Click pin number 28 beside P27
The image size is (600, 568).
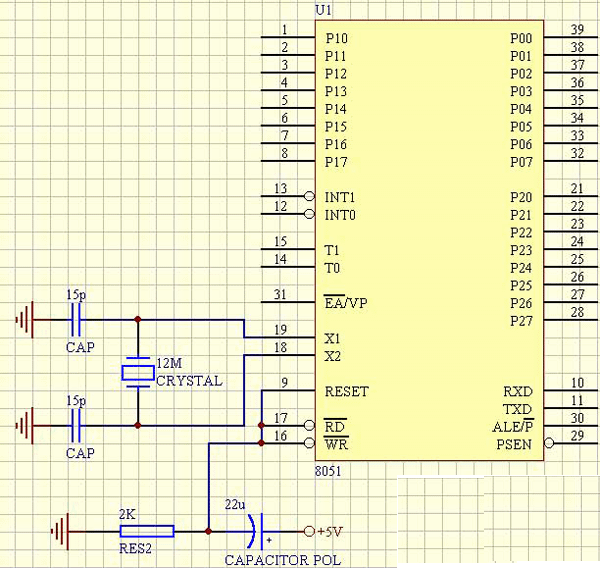click(x=577, y=312)
